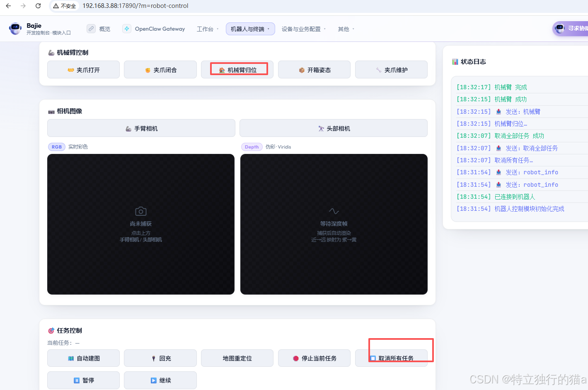Click 夹爪闭合 gripper close button
Screen dimensions: 588x390
coord(160,70)
